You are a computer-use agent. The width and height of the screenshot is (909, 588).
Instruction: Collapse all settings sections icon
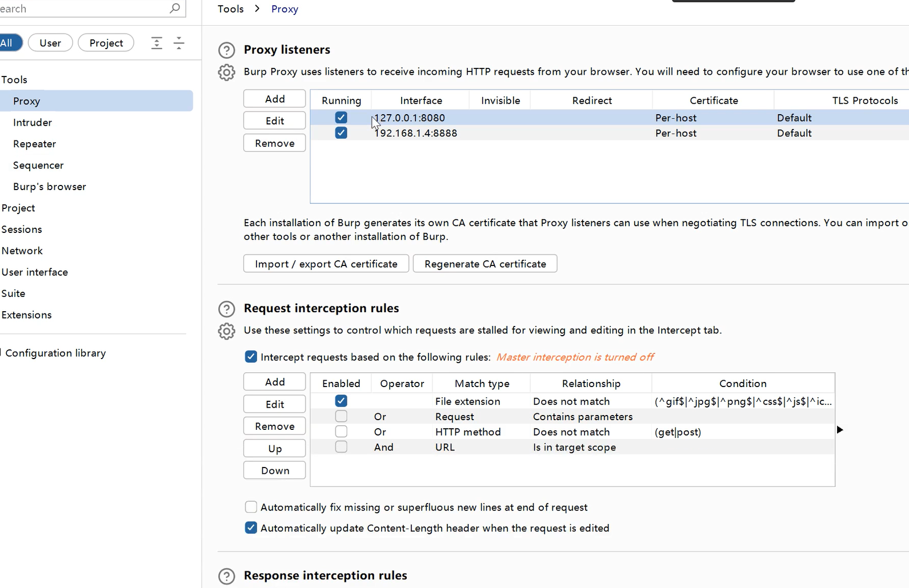click(179, 43)
